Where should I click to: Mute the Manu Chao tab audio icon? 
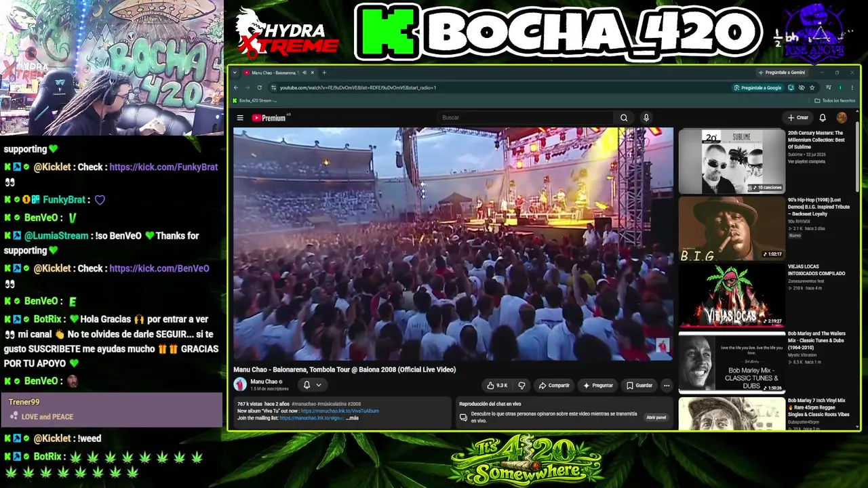(304, 73)
